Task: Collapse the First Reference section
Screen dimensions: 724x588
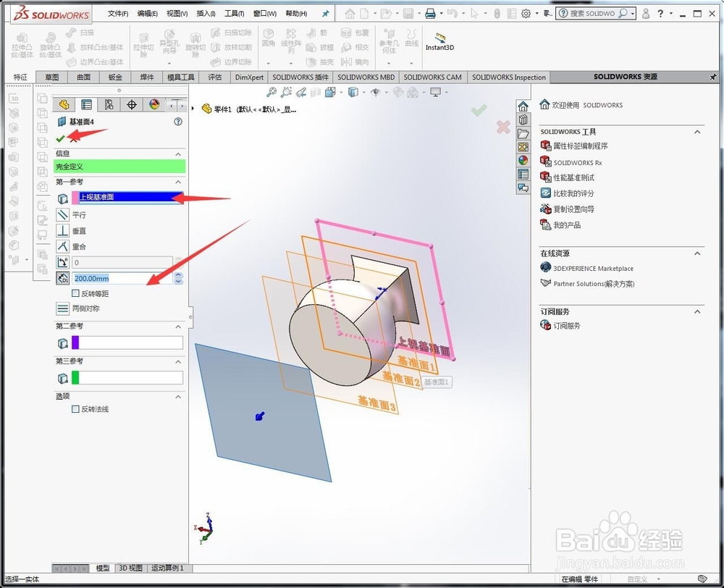Action: pos(178,182)
